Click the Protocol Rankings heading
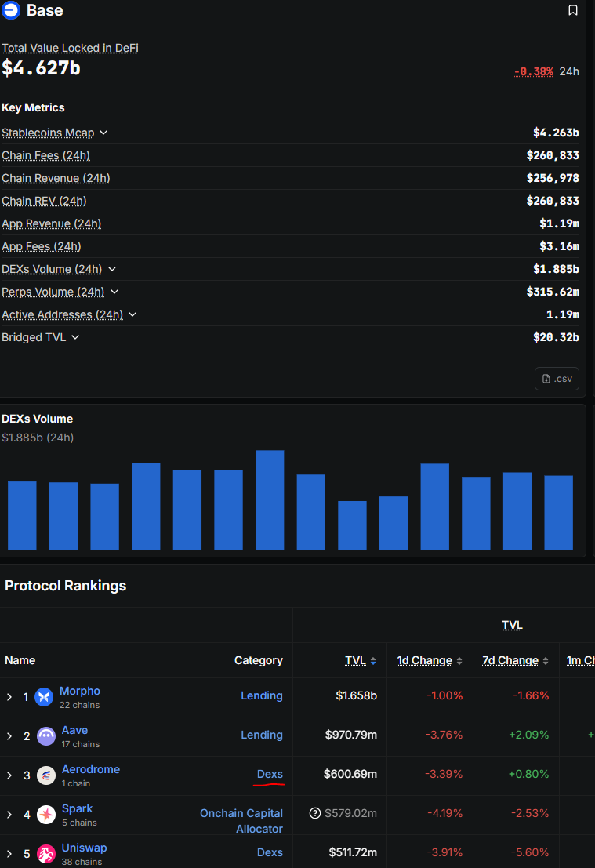595x868 pixels. 65,586
